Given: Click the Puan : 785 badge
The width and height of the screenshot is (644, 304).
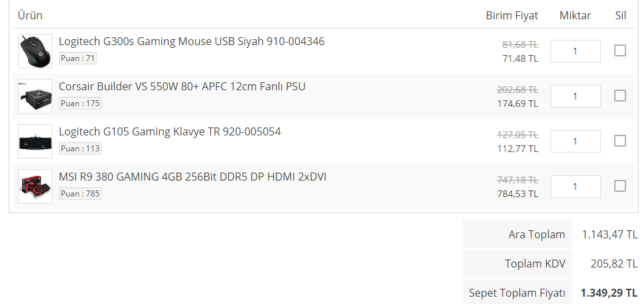Looking at the screenshot, I should pyautogui.click(x=80, y=194).
